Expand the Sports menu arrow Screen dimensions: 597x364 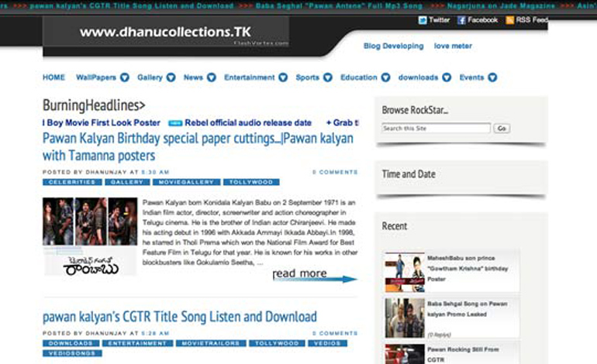click(x=328, y=77)
